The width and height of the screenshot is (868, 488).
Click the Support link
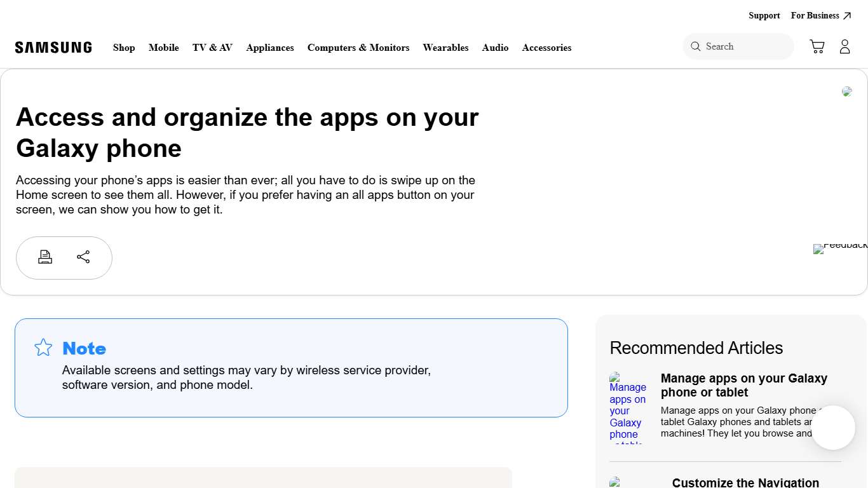coord(764,15)
